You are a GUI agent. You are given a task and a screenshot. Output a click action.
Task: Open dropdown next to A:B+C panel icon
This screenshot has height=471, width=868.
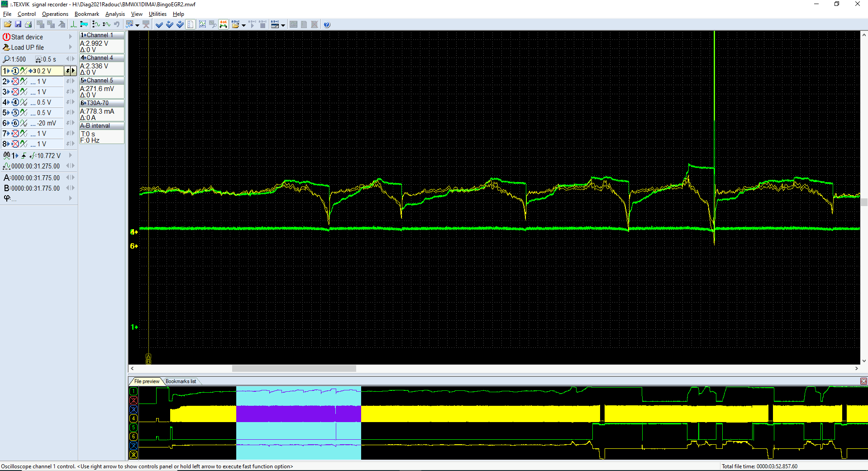click(283, 25)
